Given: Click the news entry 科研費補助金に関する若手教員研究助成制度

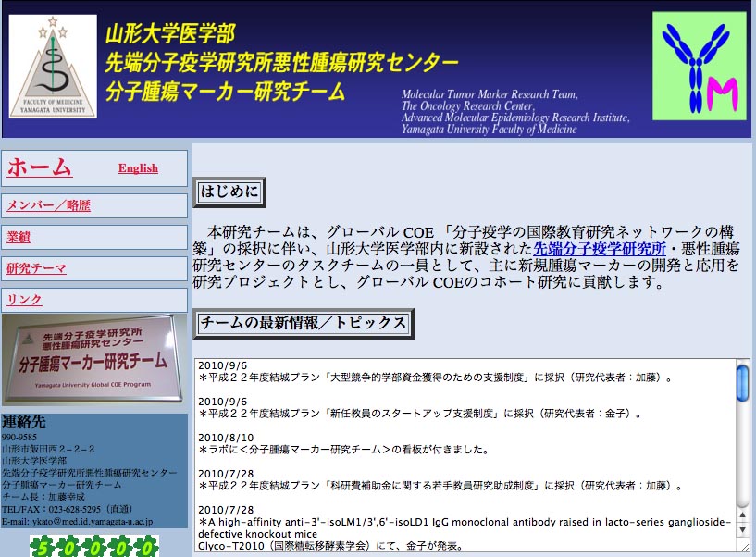Looking at the screenshot, I should 441,486.
